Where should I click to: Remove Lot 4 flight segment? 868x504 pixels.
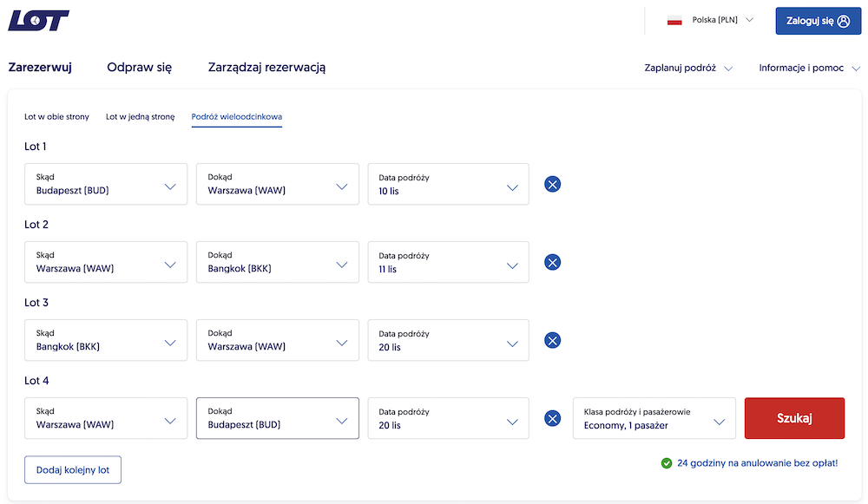click(552, 418)
